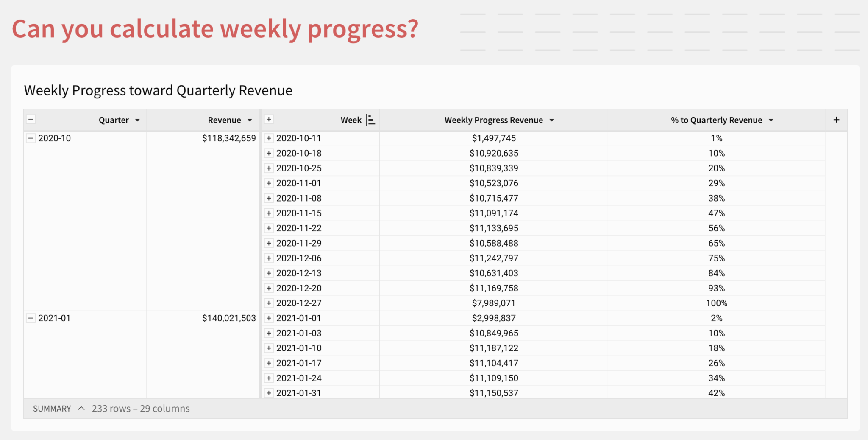868x440 pixels.
Task: Click the add-column plus icon at the table's right edge
Action: point(837,120)
